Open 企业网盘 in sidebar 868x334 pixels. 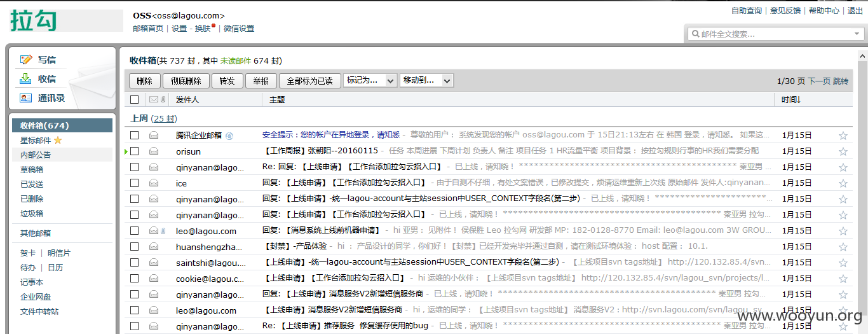(x=36, y=296)
